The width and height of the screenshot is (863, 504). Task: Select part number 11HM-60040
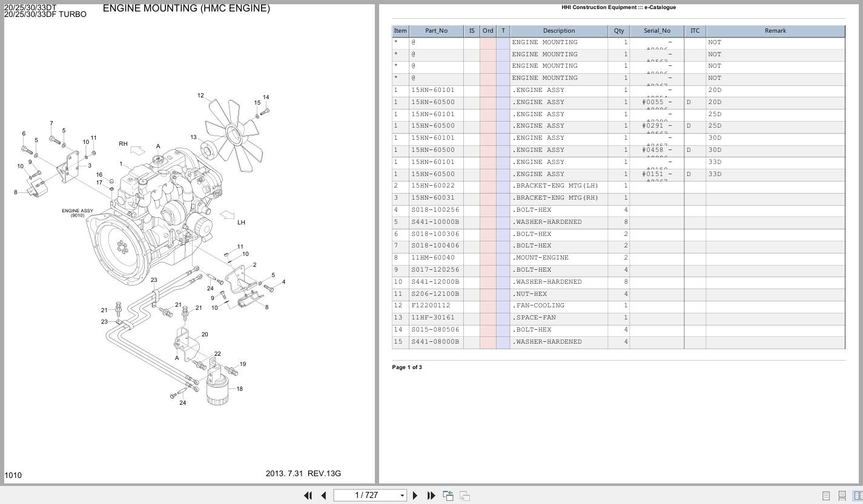[433, 258]
